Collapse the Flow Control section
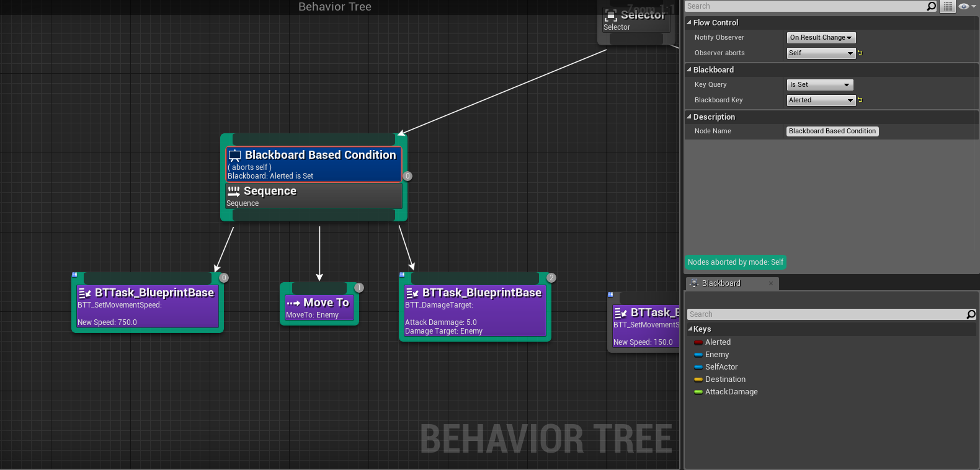Image resolution: width=980 pixels, height=470 pixels. pos(689,22)
